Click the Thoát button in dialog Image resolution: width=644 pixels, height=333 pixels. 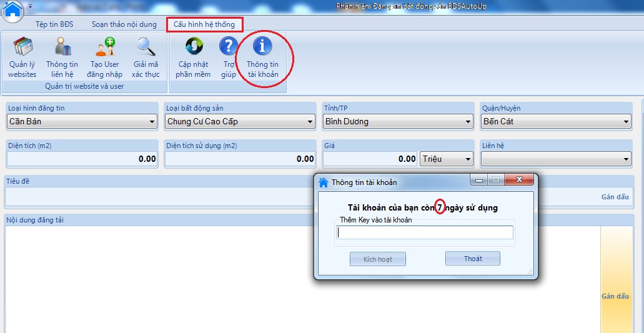472,259
